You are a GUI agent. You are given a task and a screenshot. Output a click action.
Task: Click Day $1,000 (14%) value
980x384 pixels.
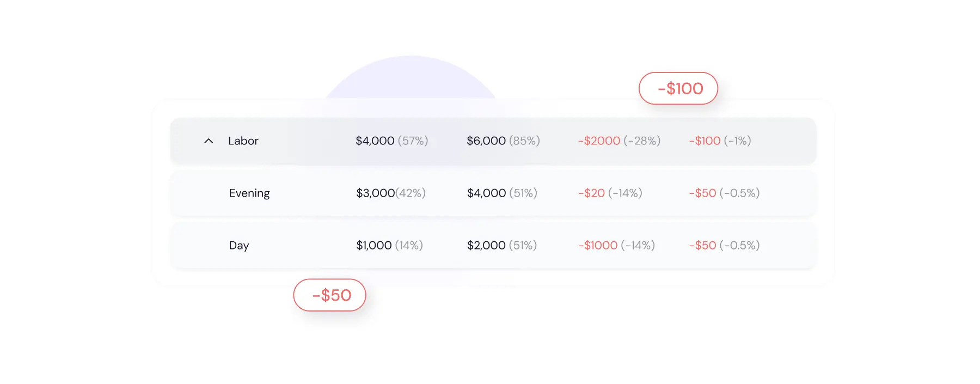point(390,246)
